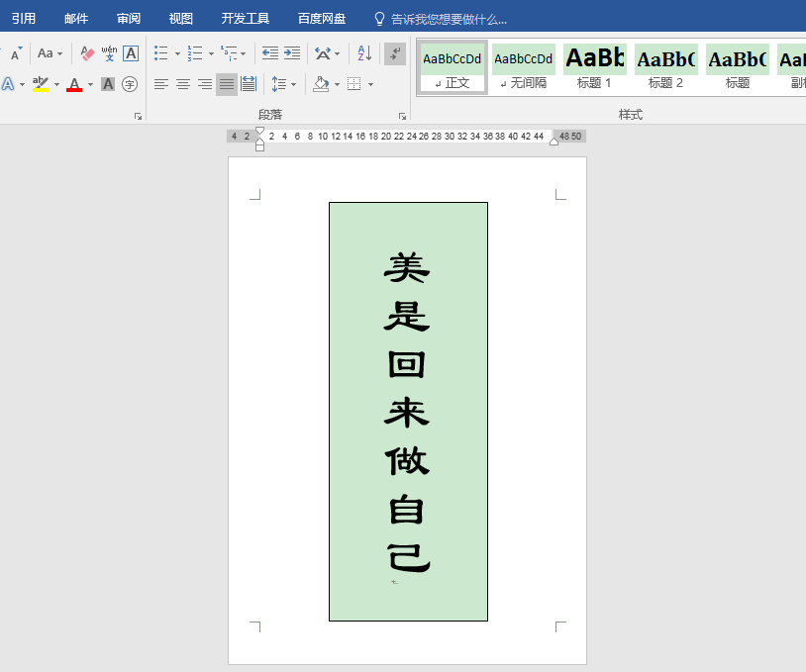
Task: Insert an enclosed character (circled 字)
Action: click(130, 84)
